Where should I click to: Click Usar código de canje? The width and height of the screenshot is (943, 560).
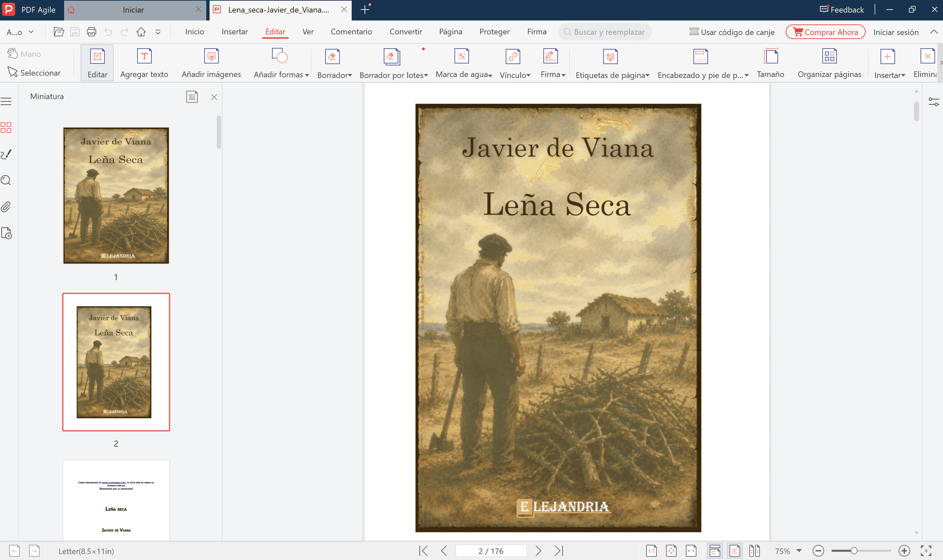coord(731,32)
